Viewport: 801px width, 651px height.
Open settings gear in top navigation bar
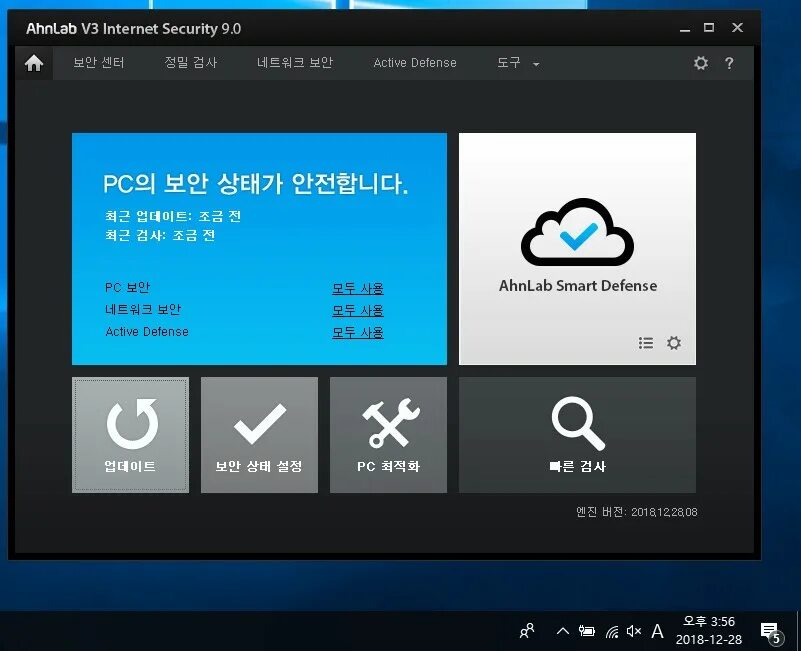click(x=701, y=63)
